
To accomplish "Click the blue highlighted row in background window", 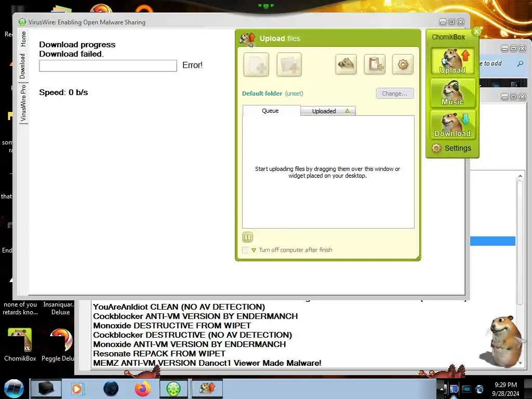I will (x=493, y=241).
